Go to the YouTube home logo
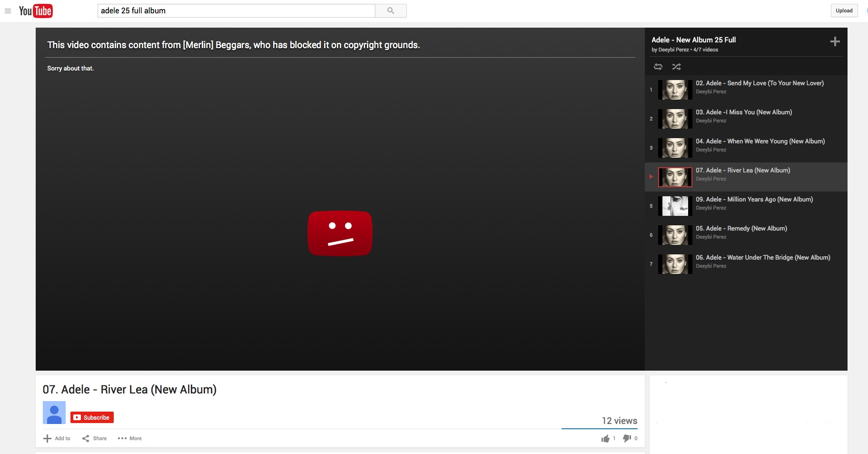The width and height of the screenshot is (868, 454). tap(36, 11)
